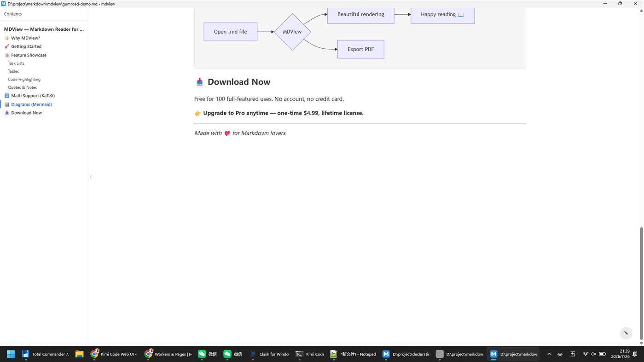644x362 pixels.
Task: Select Diagrams (Mermaid) in the contents list
Action: coord(31,104)
